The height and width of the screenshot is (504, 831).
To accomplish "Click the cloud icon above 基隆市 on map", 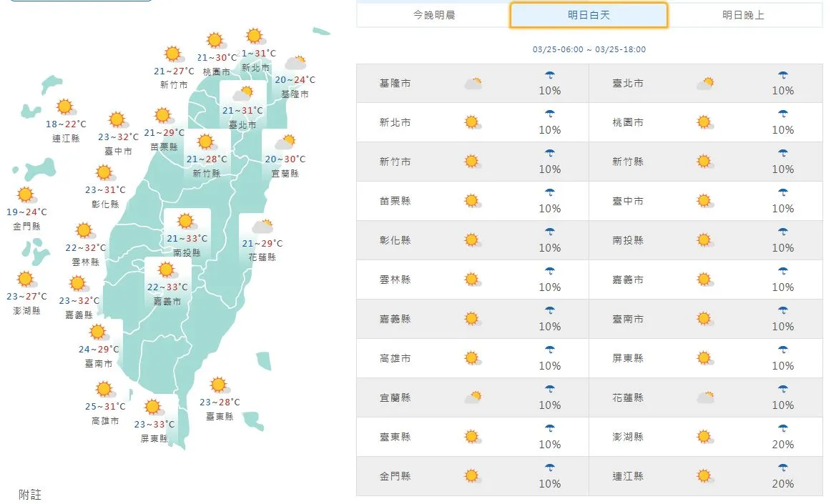I will click(296, 62).
